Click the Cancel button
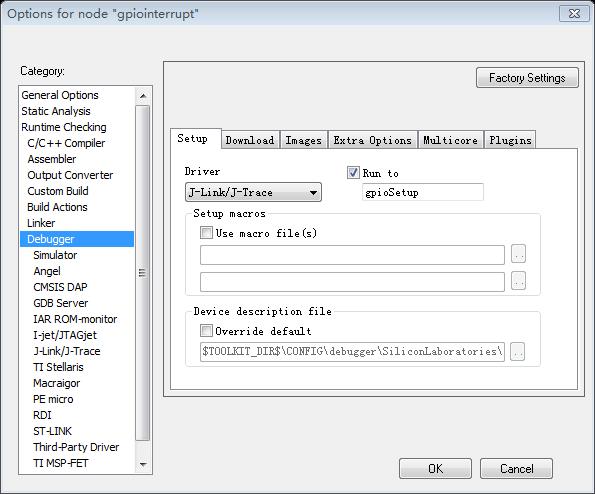Viewport: 595px width, 494px height. coord(516,469)
